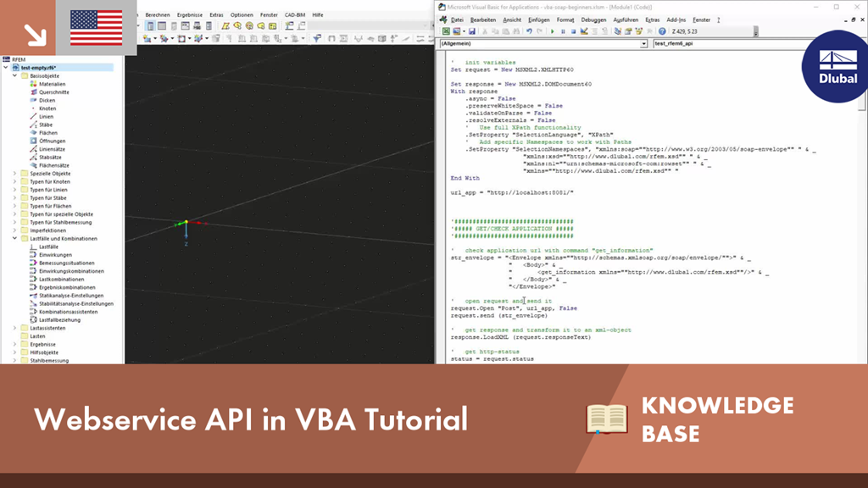
Task: Click the Materialien icon in navigator
Action: tap(33, 84)
